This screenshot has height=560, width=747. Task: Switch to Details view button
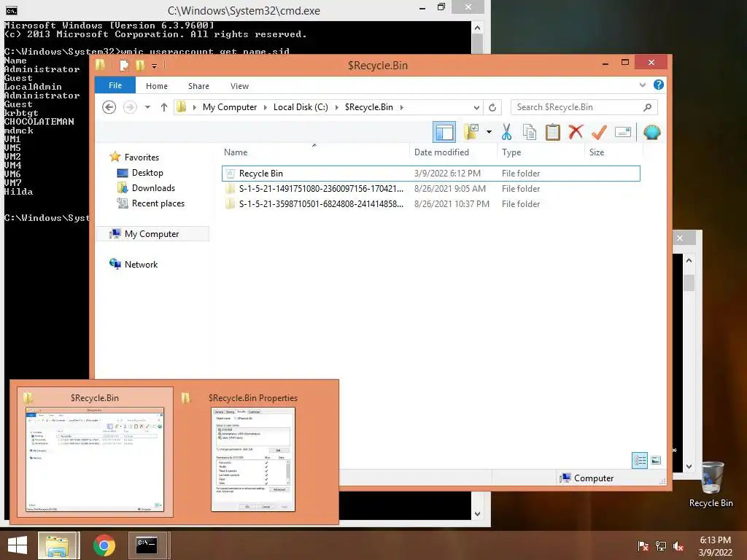pos(640,460)
